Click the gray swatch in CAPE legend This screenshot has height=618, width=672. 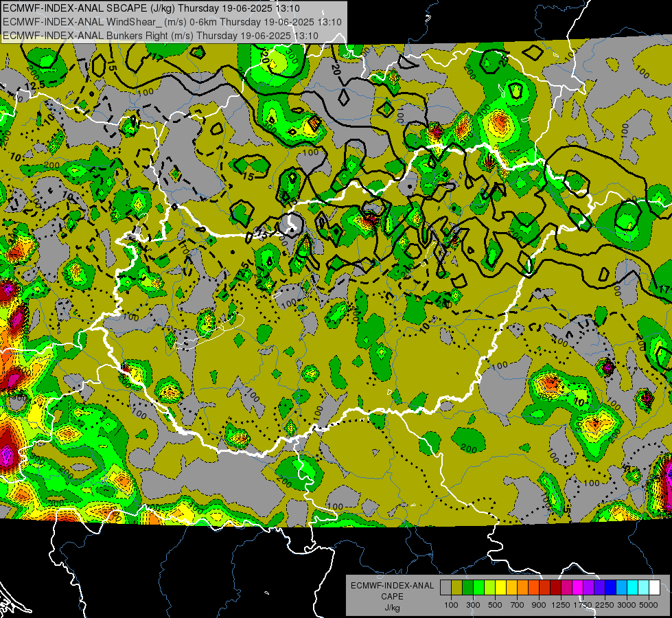point(445,588)
